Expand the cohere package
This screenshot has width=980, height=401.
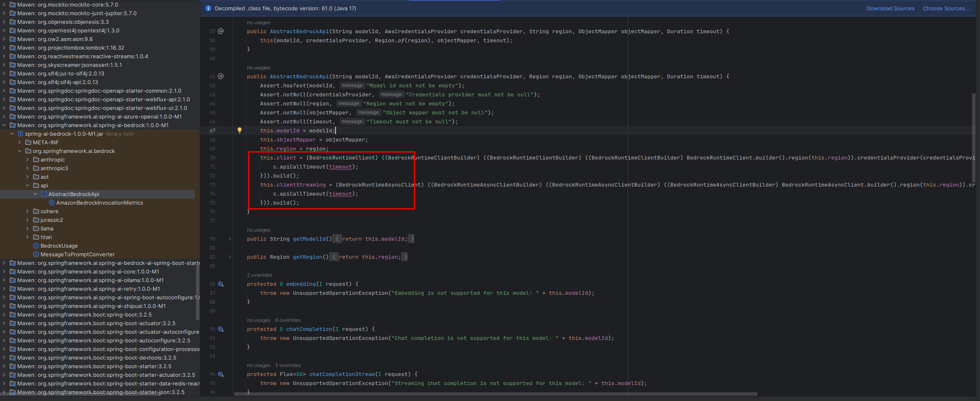coord(27,211)
